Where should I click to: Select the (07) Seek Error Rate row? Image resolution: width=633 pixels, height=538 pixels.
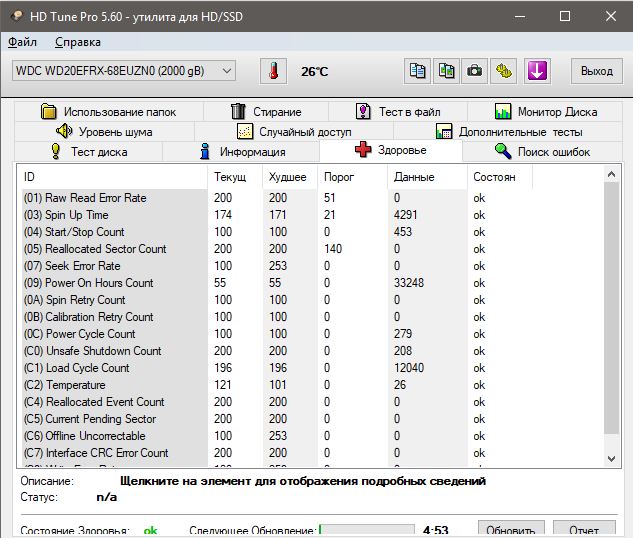click(x=275, y=266)
